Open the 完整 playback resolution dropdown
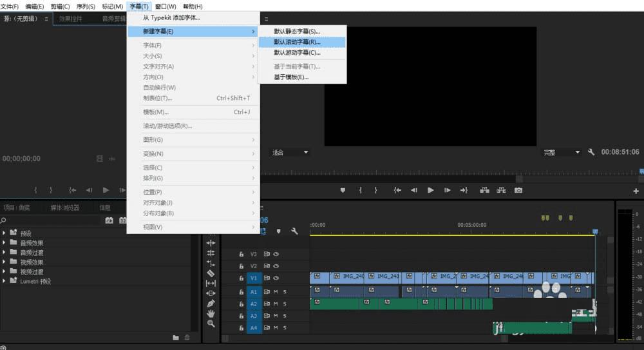Image resolution: width=644 pixels, height=350 pixels. pyautogui.click(x=562, y=153)
